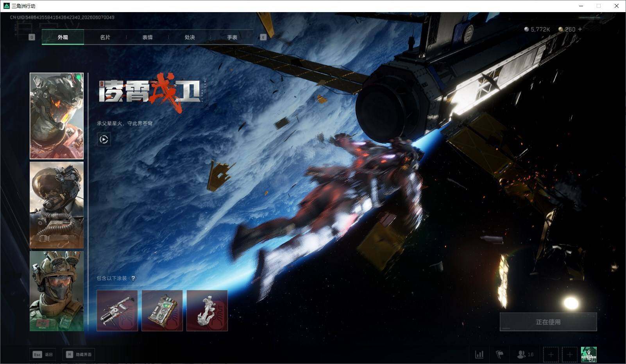Open the 名片 tab
The width and height of the screenshot is (626, 364).
105,37
